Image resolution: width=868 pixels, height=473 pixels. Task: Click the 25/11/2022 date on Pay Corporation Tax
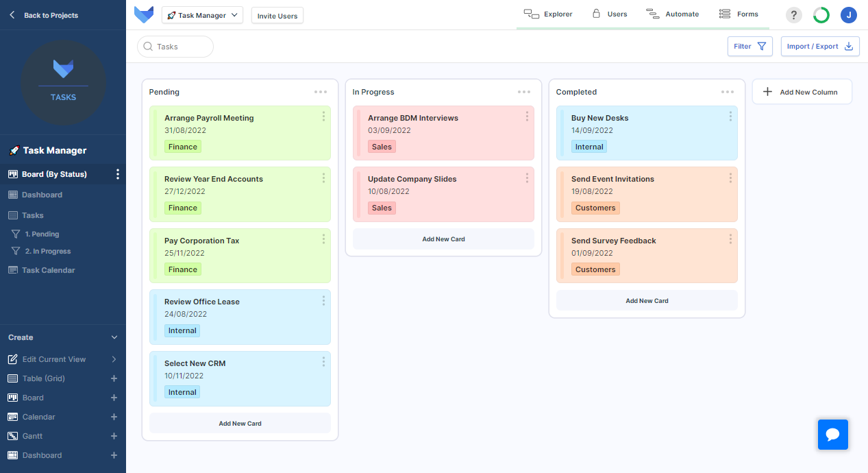tap(185, 253)
